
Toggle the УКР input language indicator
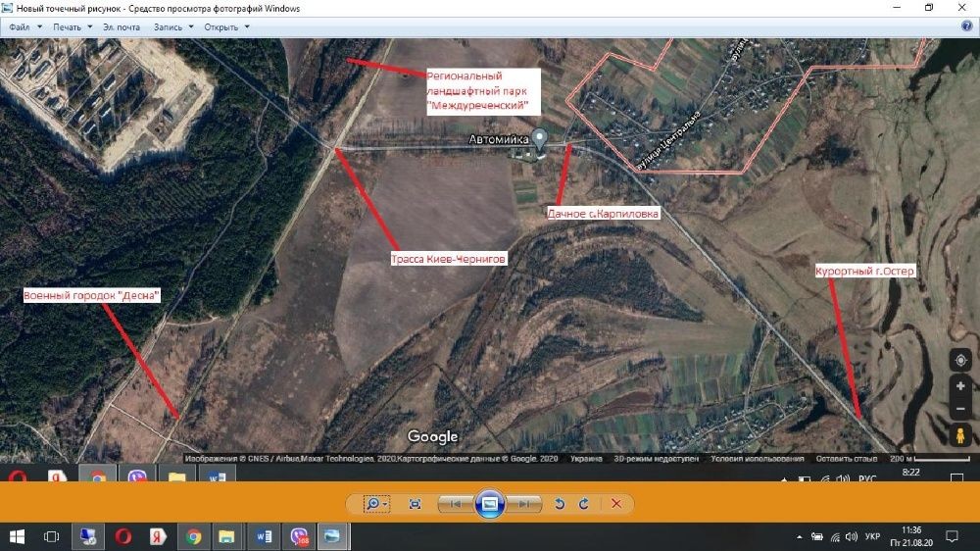[872, 536]
